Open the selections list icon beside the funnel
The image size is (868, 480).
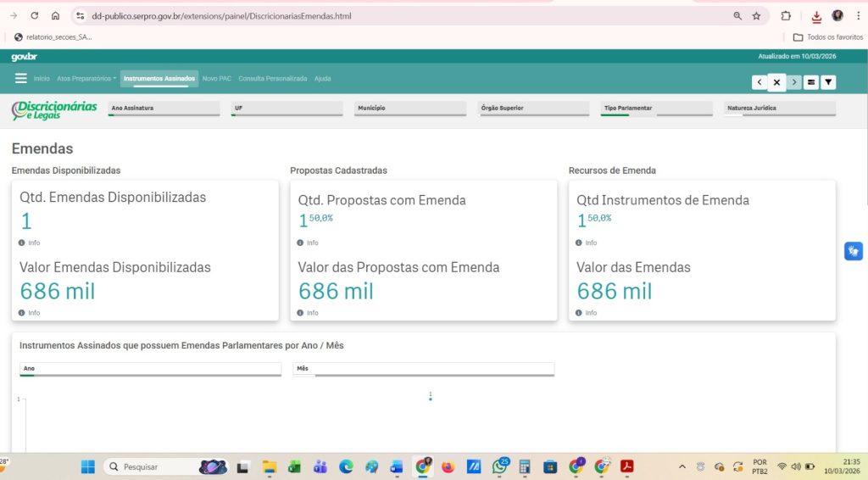click(811, 82)
